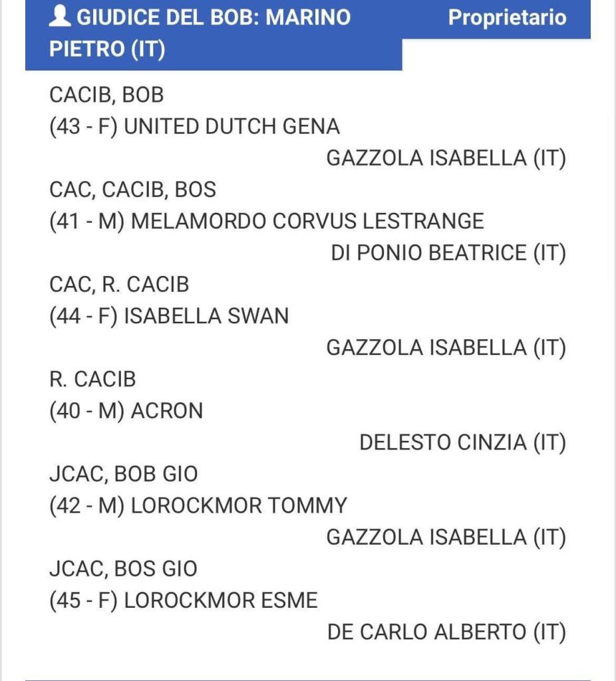This screenshot has height=681, width=616.
Task: Open the Melamordo Corvus Lestrange entry
Action: [266, 221]
